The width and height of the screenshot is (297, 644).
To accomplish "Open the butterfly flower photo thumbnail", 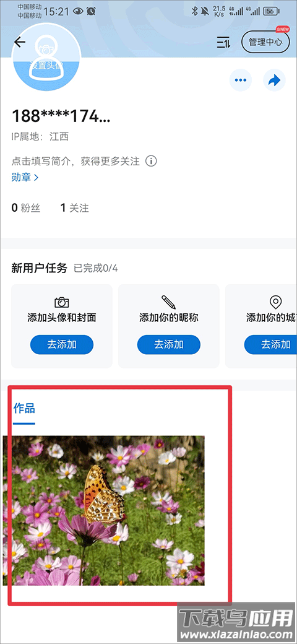I will [104, 510].
